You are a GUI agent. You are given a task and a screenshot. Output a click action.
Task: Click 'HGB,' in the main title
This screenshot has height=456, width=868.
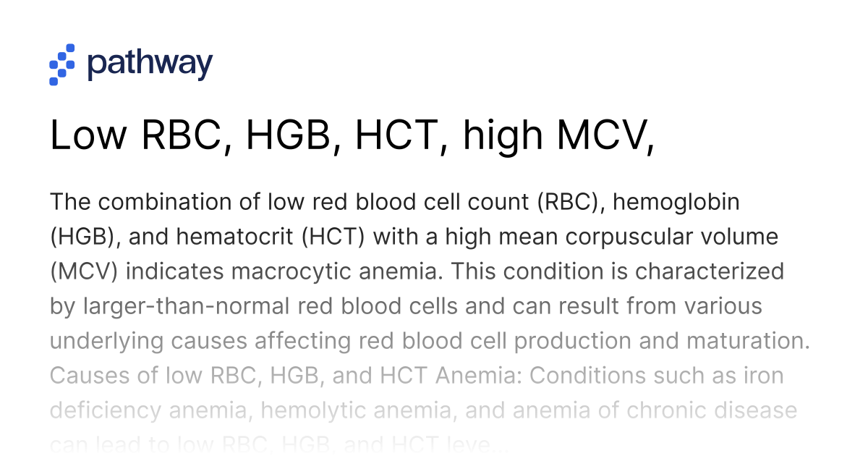(294, 135)
